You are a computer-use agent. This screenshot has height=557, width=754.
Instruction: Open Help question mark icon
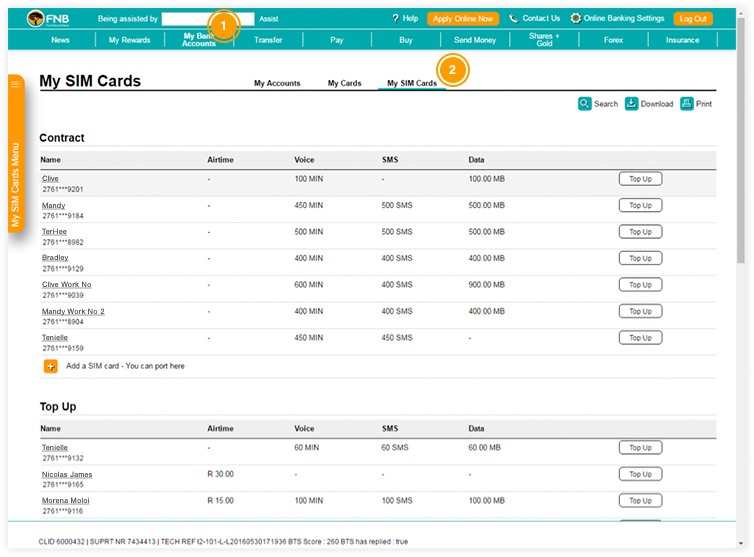click(x=396, y=18)
